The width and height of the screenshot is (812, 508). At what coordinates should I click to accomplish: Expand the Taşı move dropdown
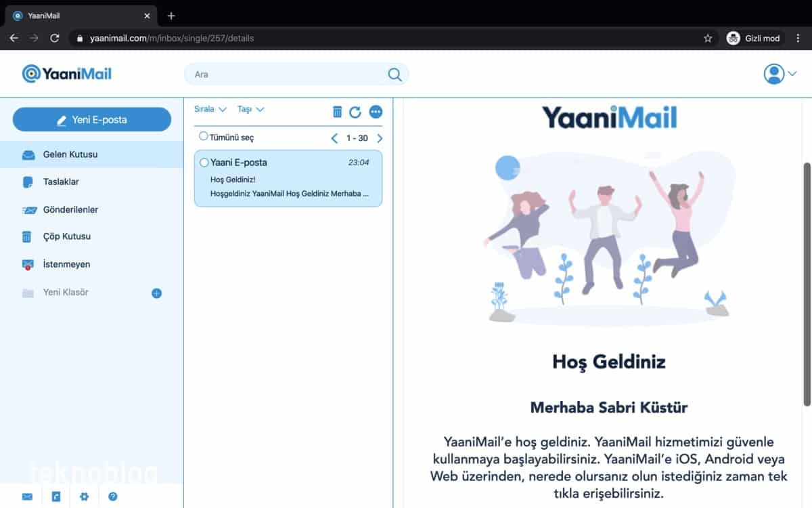click(x=251, y=109)
